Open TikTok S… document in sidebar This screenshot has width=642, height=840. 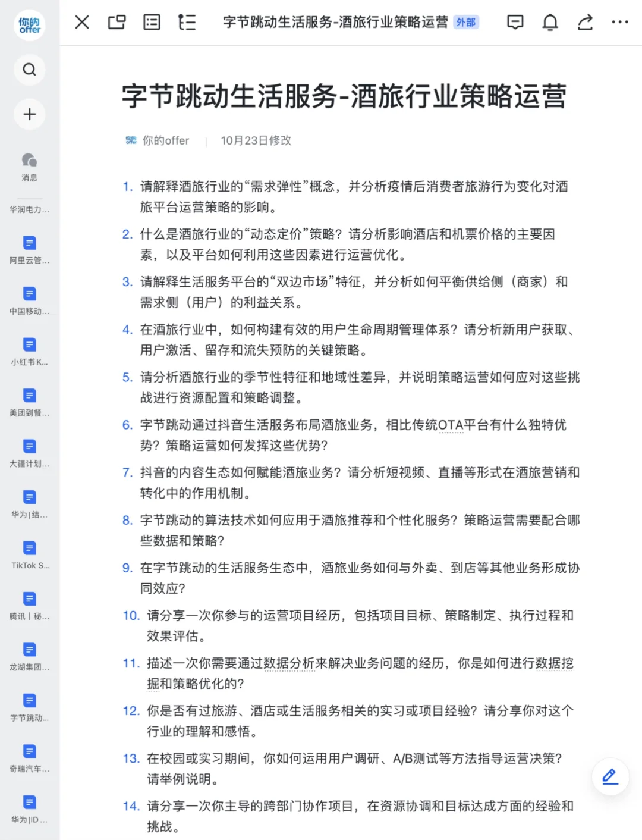click(x=30, y=555)
